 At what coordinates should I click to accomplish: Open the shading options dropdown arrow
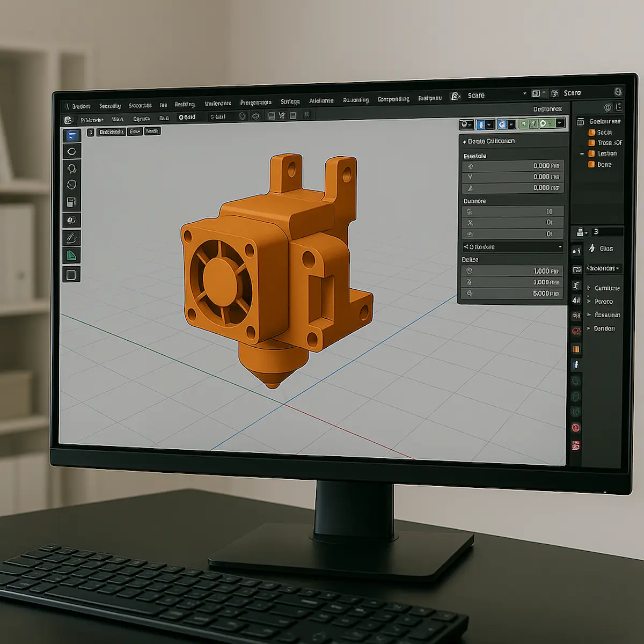[x=559, y=124]
